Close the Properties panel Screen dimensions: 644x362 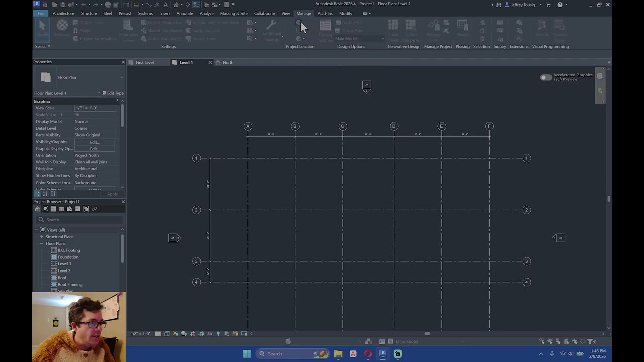[x=123, y=62]
